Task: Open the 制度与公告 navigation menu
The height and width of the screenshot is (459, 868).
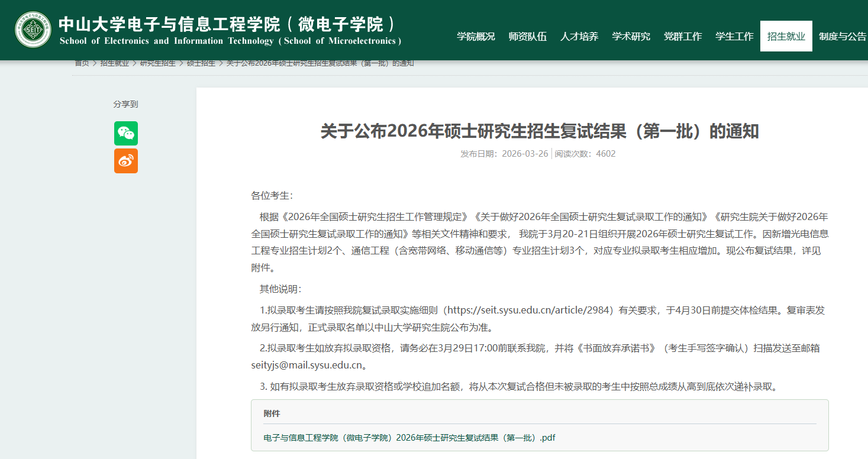Action: [x=843, y=37]
